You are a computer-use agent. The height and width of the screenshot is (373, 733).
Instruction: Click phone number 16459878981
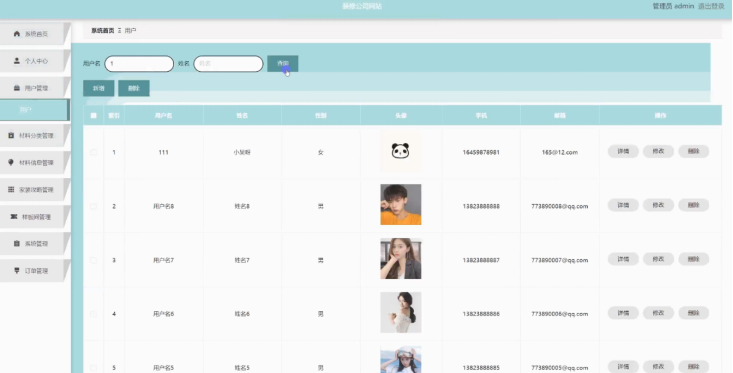(x=481, y=152)
